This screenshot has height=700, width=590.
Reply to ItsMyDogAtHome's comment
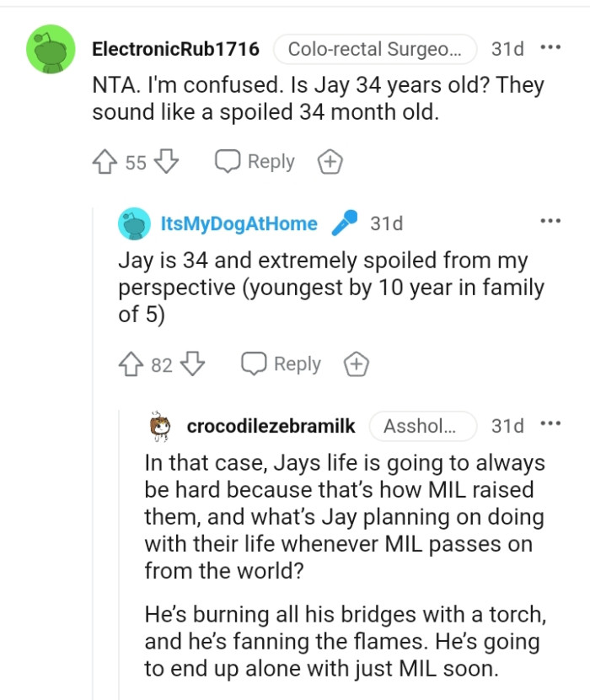(x=282, y=364)
